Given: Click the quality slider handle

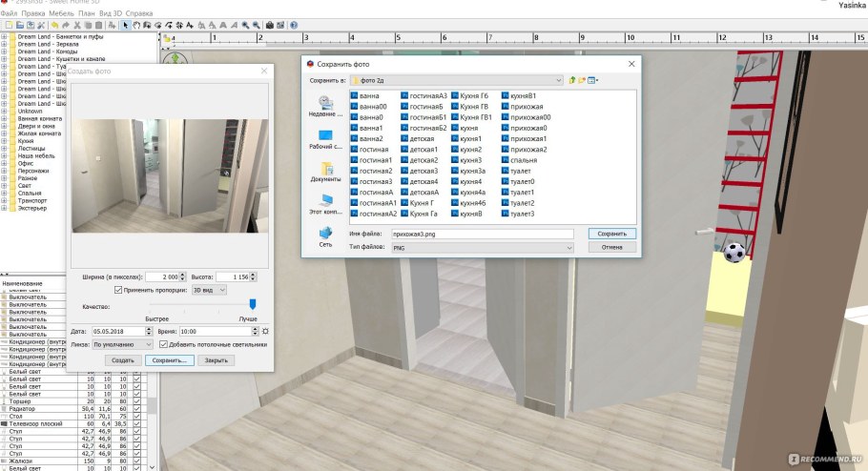Looking at the screenshot, I should (253, 305).
